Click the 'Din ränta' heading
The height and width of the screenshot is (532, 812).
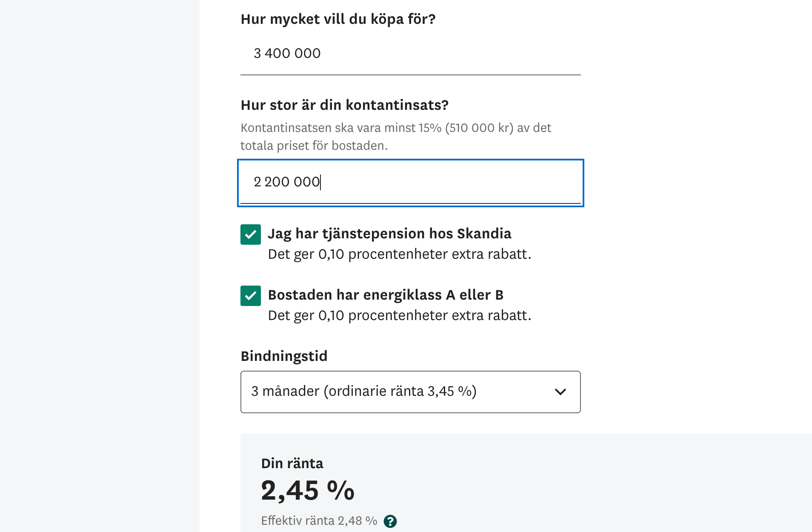pyautogui.click(x=292, y=463)
